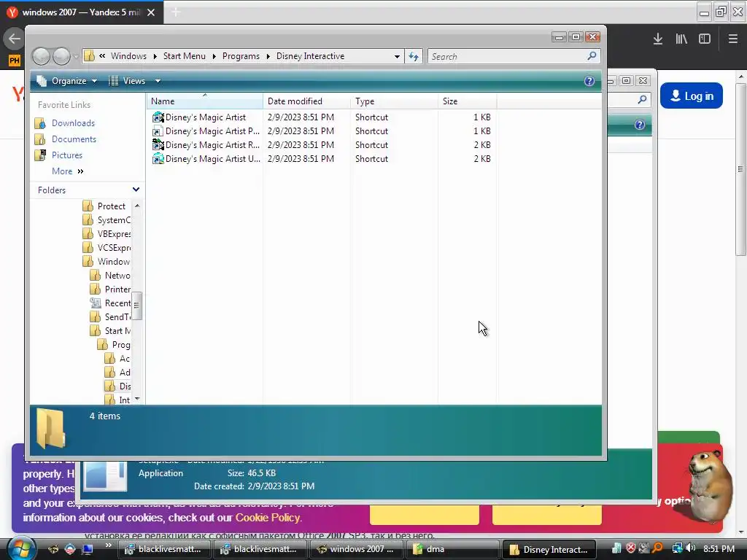Viewport: 747px width, 560px height.
Task: Sort by Type column header
Action: pos(394,101)
